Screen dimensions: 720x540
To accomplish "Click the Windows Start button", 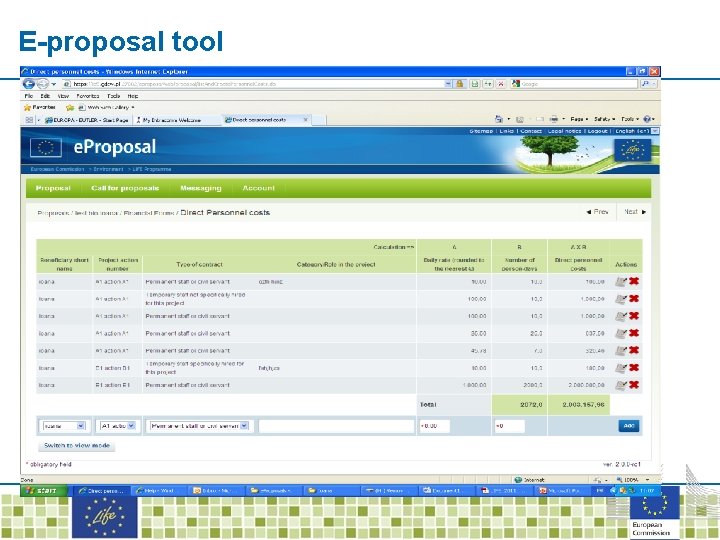I will 43,491.
